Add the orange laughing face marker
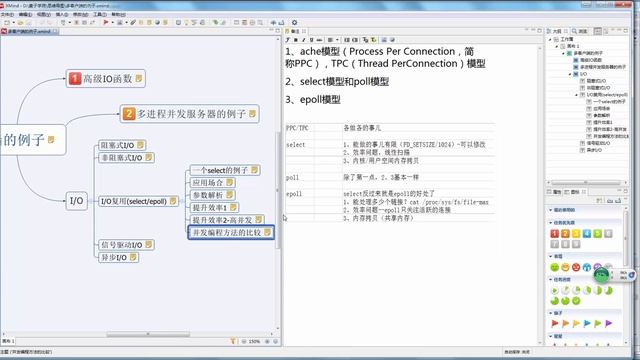640x360 pixels. pos(565,267)
